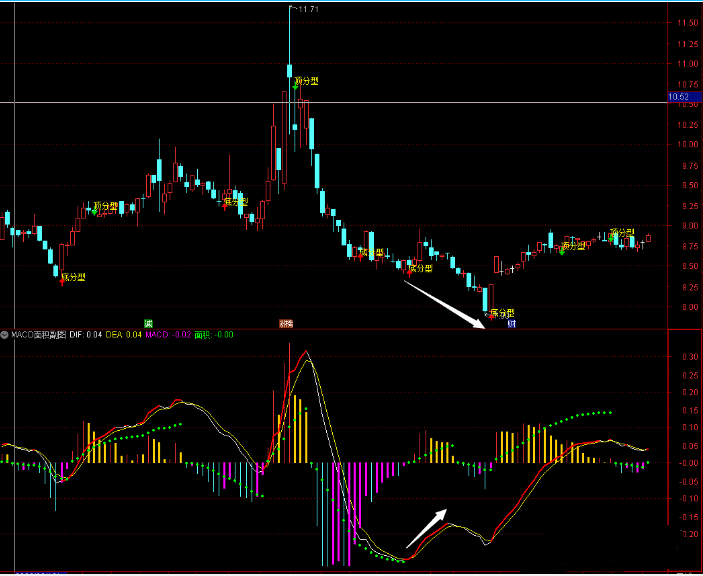703x576 pixels.
Task: Click the yellow DEA 0.04 value
Action: [124, 335]
